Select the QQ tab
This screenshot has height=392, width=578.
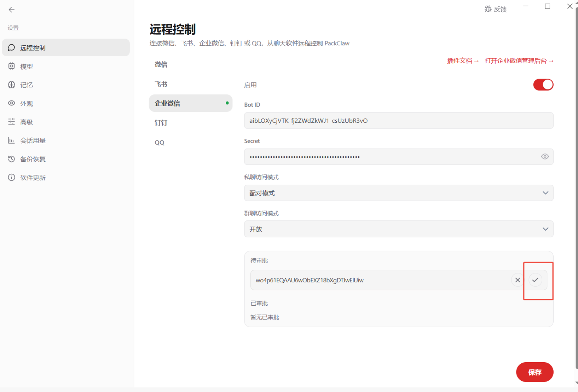tap(191, 143)
